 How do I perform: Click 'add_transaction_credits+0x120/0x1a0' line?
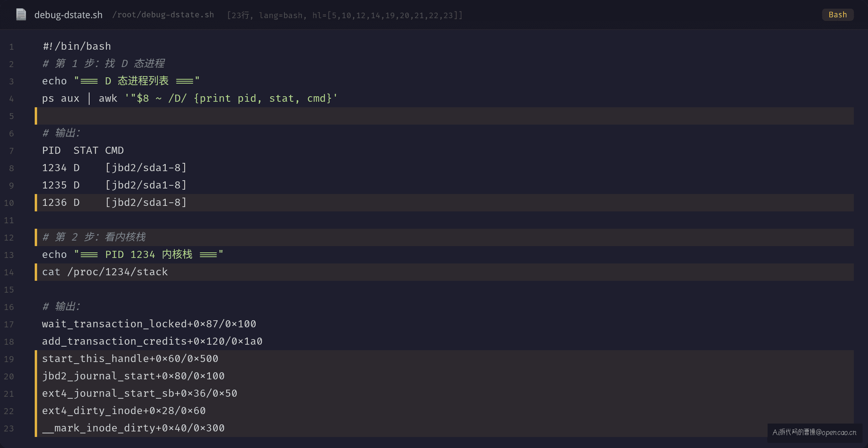click(x=152, y=341)
